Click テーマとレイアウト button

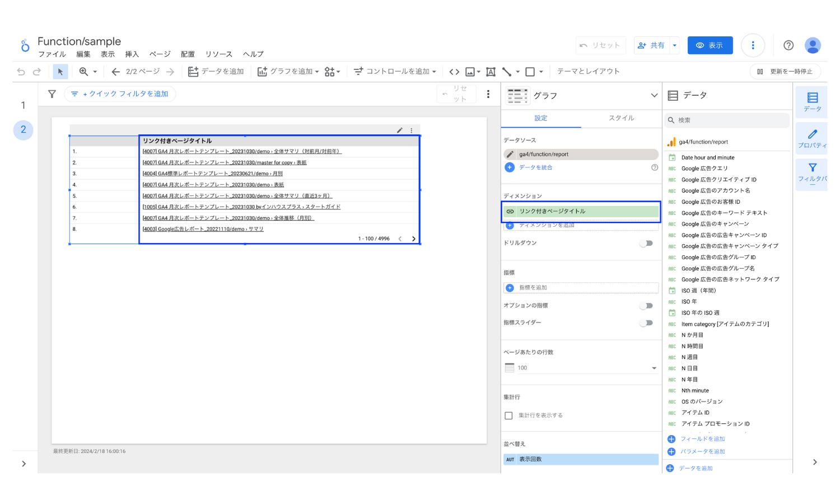click(588, 72)
